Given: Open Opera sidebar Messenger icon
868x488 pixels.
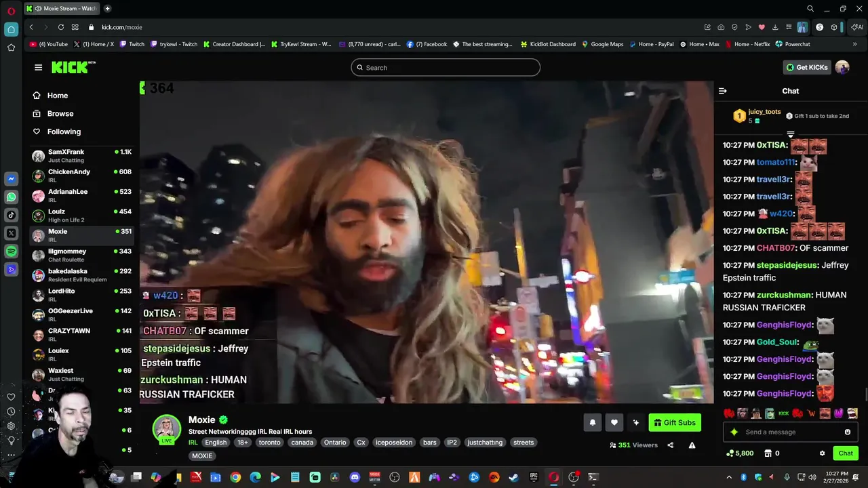Looking at the screenshot, I should pyautogui.click(x=11, y=179).
